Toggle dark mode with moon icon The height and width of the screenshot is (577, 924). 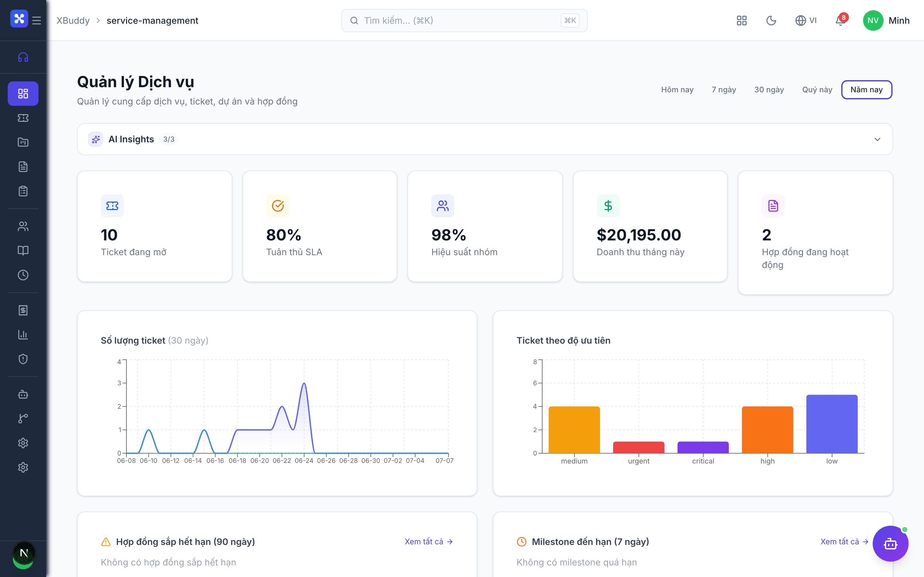point(771,20)
